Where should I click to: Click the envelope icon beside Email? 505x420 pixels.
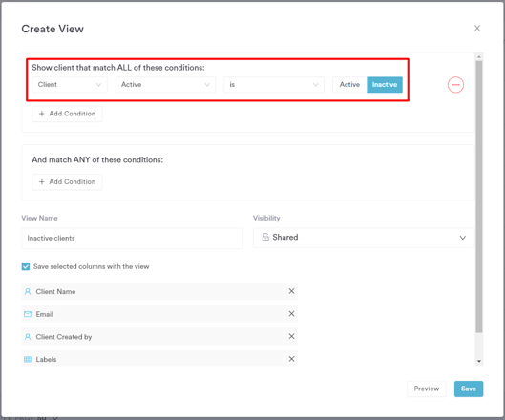(28, 314)
